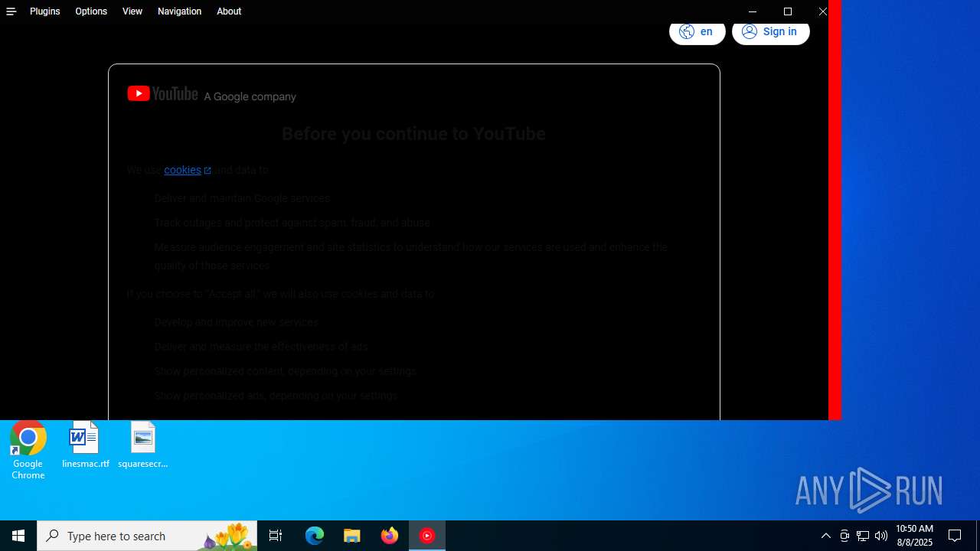
Task: Open the 'en' language selector
Action: (x=697, y=31)
